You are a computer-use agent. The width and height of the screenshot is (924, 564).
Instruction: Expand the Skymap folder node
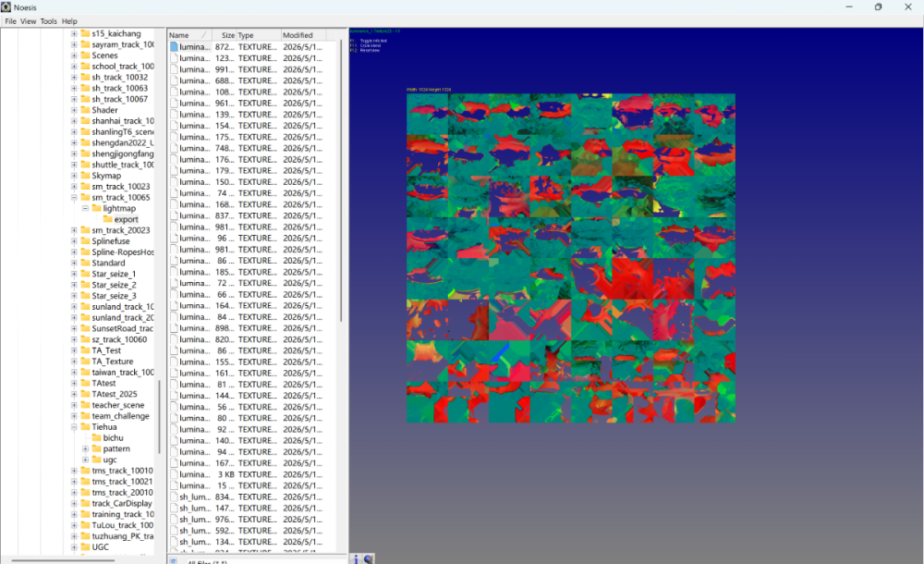[74, 176]
